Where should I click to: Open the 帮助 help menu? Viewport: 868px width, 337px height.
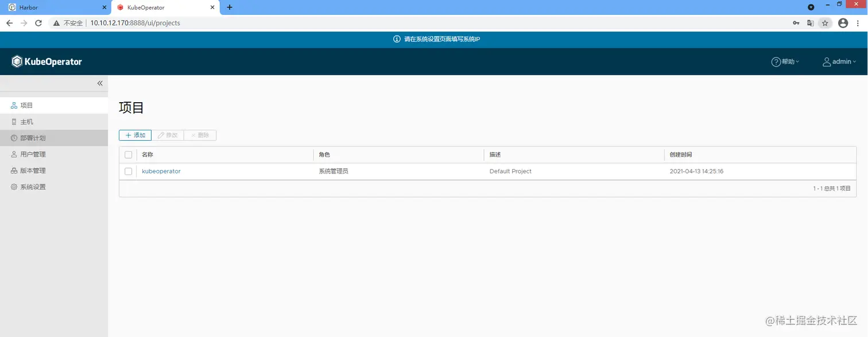click(x=785, y=61)
